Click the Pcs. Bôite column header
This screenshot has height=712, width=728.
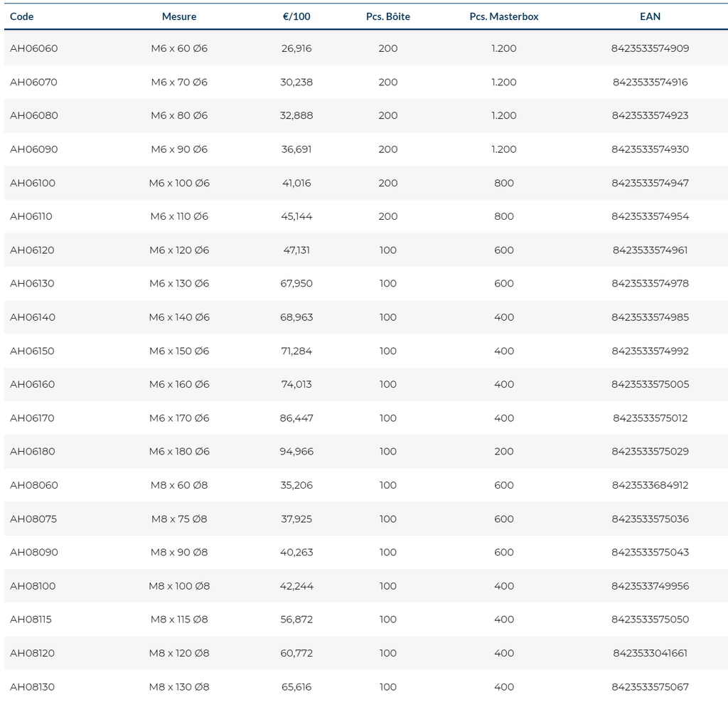(388, 17)
